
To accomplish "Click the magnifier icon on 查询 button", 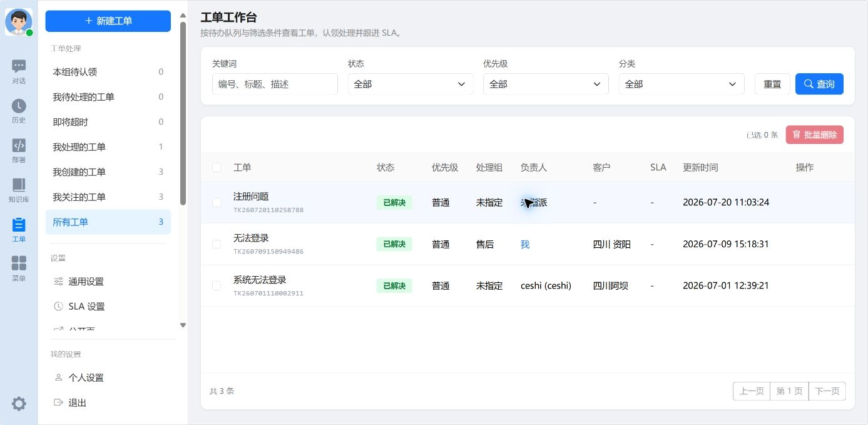I will tap(809, 84).
